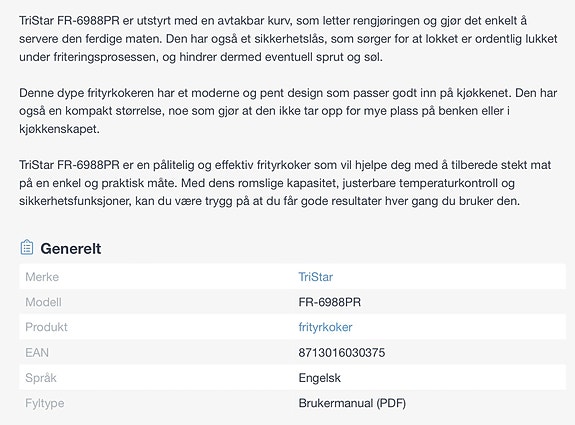Click the Generelt clipboard icon

click(x=27, y=247)
